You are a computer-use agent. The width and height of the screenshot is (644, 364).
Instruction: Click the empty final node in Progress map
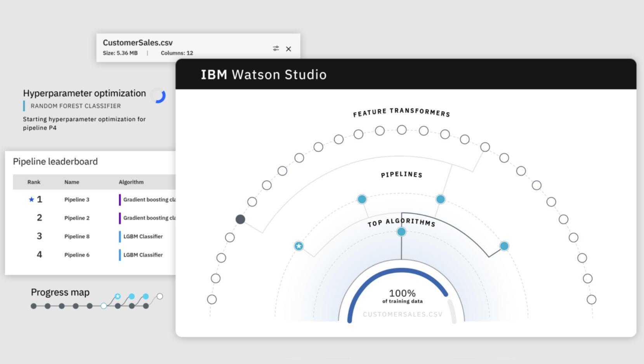tap(160, 296)
